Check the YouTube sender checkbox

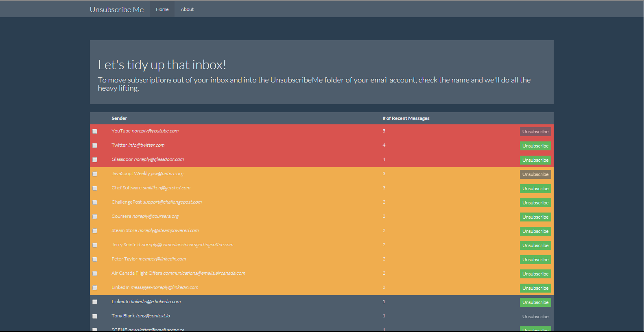point(95,131)
